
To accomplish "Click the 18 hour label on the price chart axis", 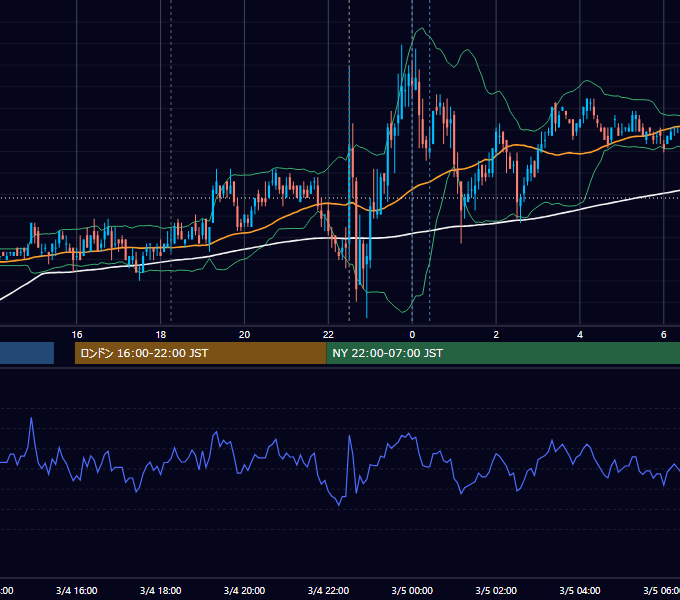I will pyautogui.click(x=161, y=335).
